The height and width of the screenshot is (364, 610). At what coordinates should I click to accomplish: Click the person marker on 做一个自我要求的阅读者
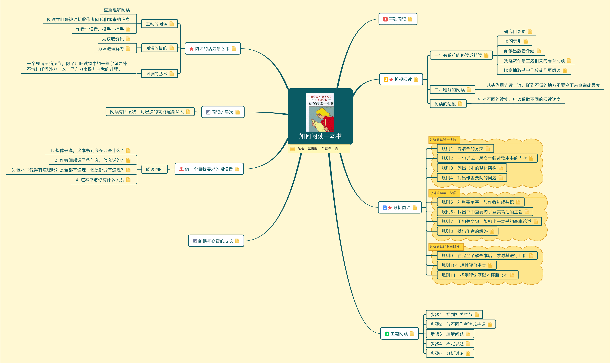[x=181, y=169]
